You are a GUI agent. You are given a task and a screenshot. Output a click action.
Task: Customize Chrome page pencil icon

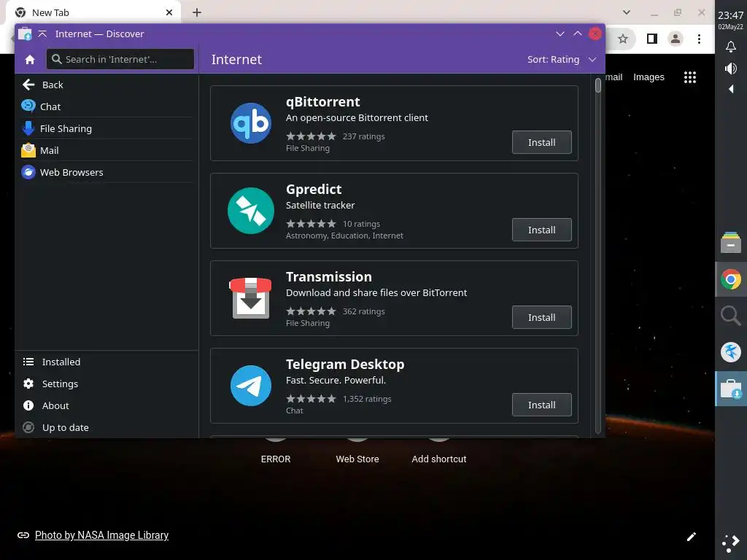coord(692,537)
